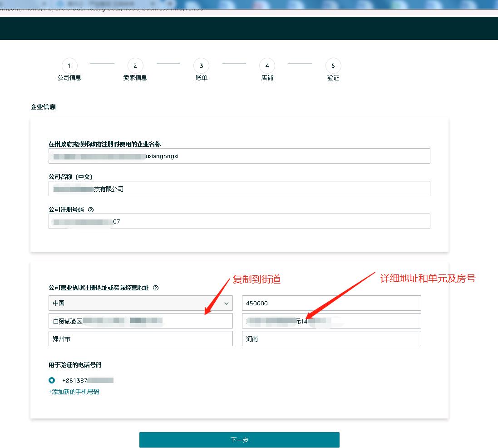Click the step 3 账单 circle
The width and height of the screenshot is (498, 448).
tap(201, 65)
